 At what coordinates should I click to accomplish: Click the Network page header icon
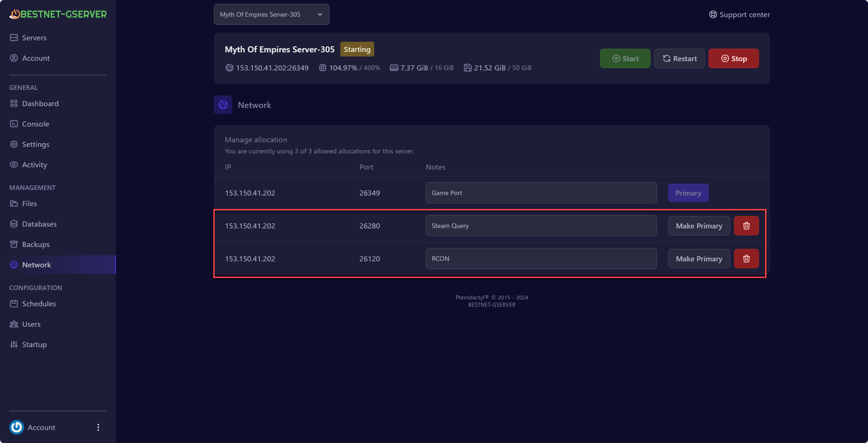point(223,105)
